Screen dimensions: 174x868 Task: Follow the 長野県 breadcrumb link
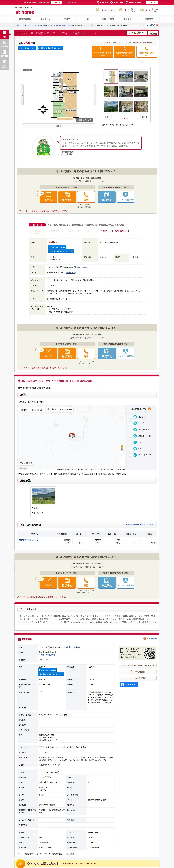57,25
